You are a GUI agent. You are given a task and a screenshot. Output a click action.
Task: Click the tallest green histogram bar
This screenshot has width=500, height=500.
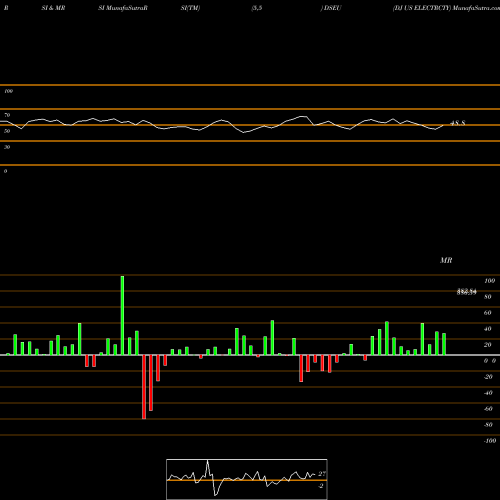pyautogui.click(x=122, y=315)
